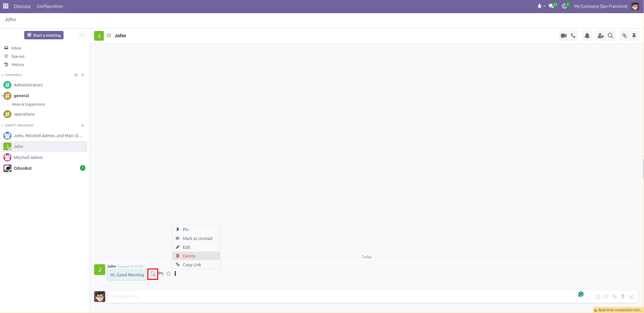This screenshot has height=313, width=644.
Task: Open the apps grid menu
Action: pyautogui.click(x=6, y=6)
